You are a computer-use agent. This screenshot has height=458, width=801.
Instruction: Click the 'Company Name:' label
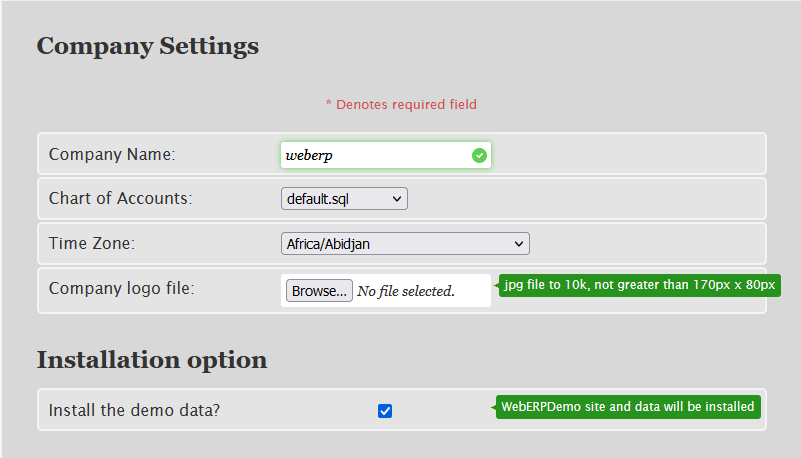112,154
